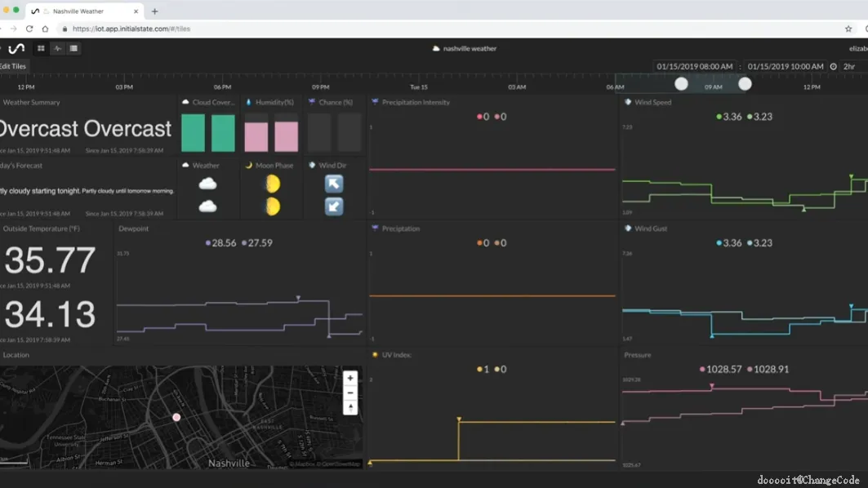
Task: Bookmark this page with the star
Action: [848, 29]
